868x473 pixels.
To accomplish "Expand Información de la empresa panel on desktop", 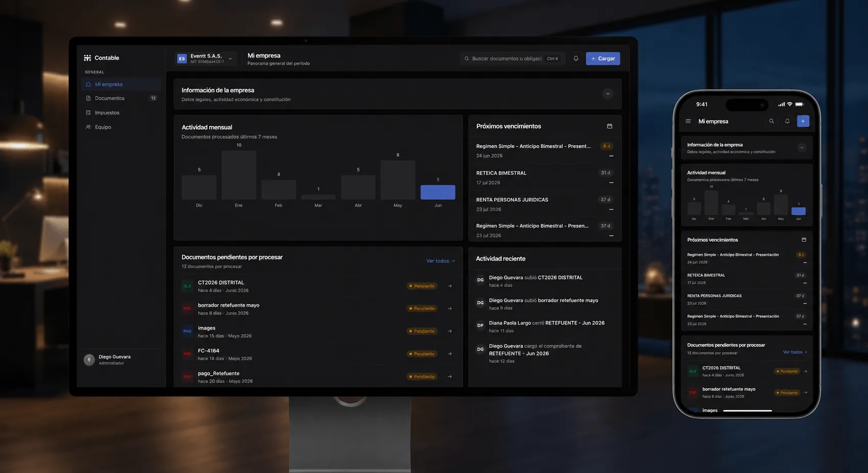I will (x=607, y=94).
